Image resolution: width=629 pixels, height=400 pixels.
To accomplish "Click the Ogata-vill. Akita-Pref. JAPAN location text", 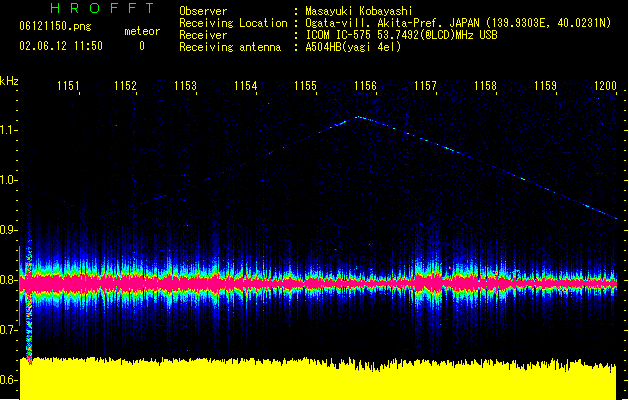I will pyautogui.click(x=458, y=23).
